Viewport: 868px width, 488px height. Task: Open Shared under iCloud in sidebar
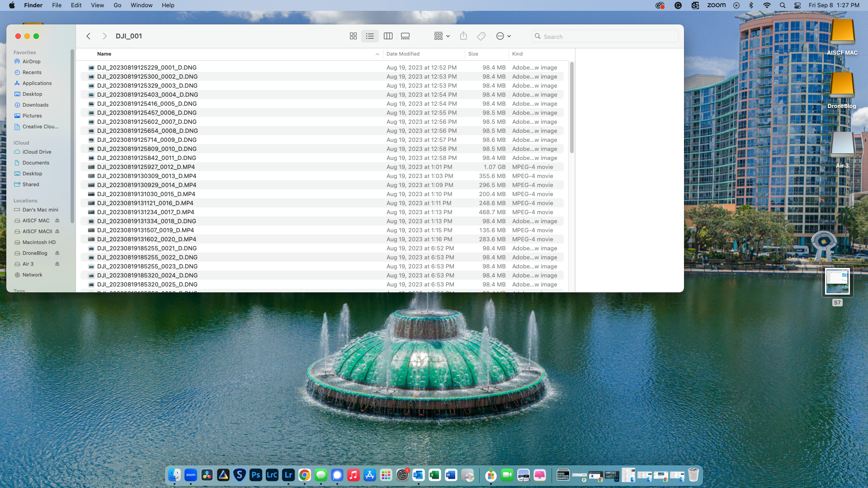[x=31, y=184]
